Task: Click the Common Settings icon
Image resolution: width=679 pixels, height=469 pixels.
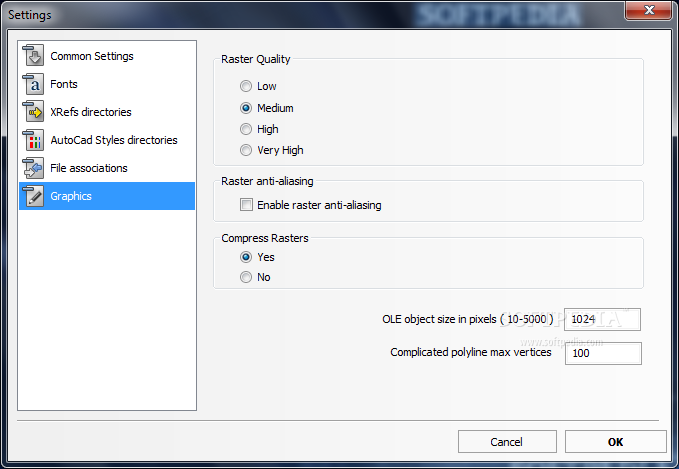Action: pyautogui.click(x=33, y=55)
